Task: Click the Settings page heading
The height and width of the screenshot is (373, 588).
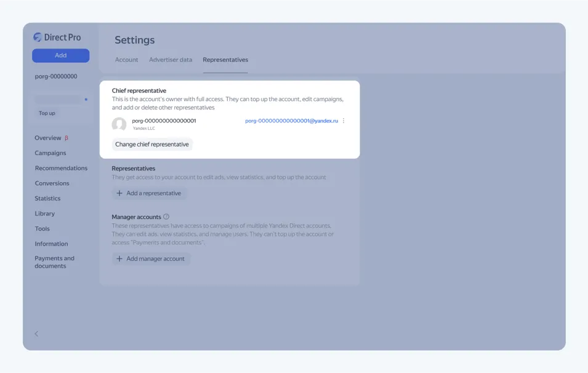Action: click(x=135, y=40)
